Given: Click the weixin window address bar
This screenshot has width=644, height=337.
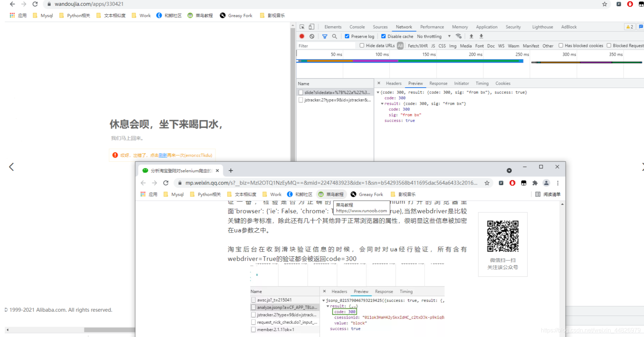Looking at the screenshot, I should (x=334, y=183).
